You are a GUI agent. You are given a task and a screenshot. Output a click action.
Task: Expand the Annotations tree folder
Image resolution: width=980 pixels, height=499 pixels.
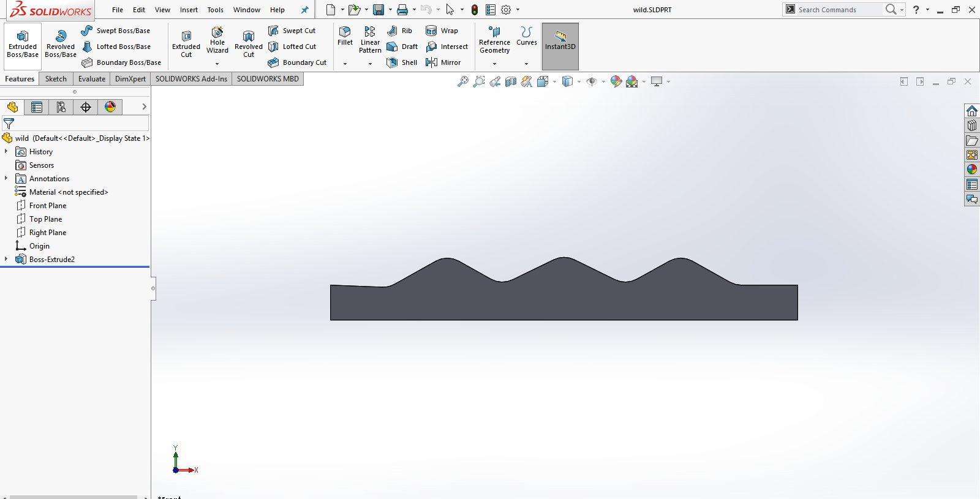pyautogui.click(x=6, y=179)
